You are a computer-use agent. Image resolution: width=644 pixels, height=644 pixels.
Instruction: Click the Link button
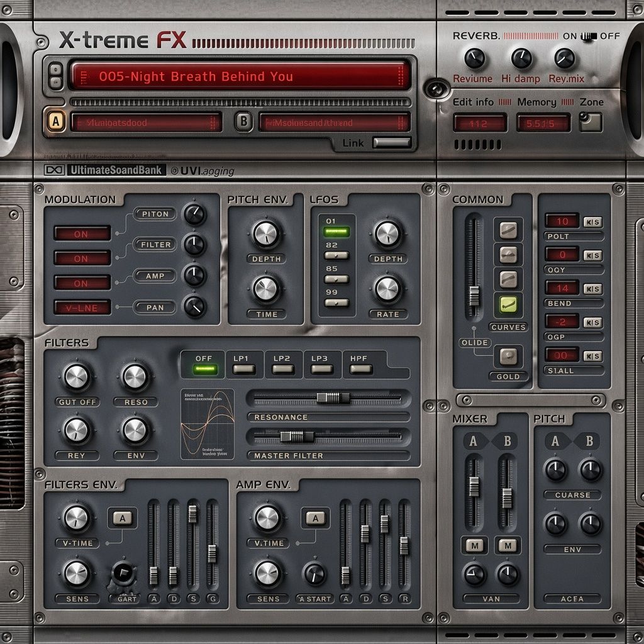392,143
